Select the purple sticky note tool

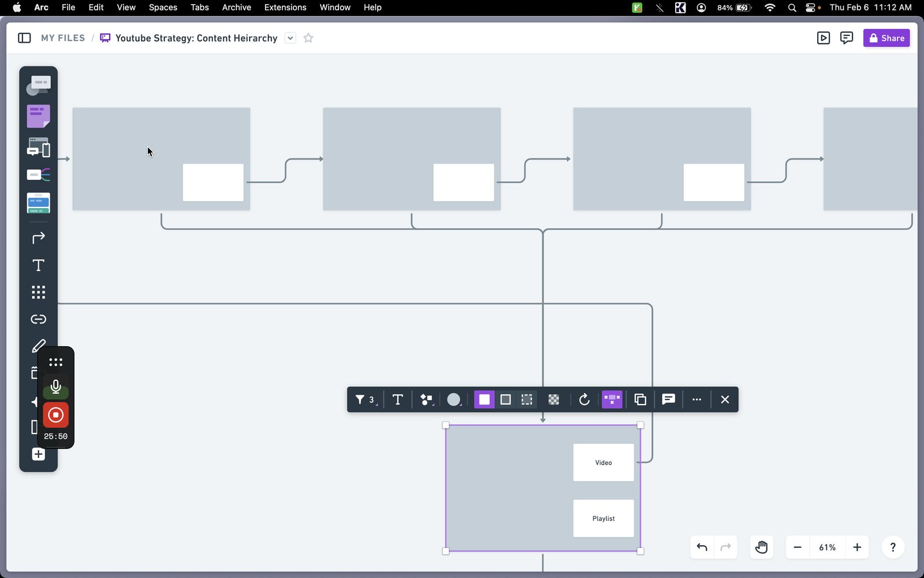tap(38, 116)
